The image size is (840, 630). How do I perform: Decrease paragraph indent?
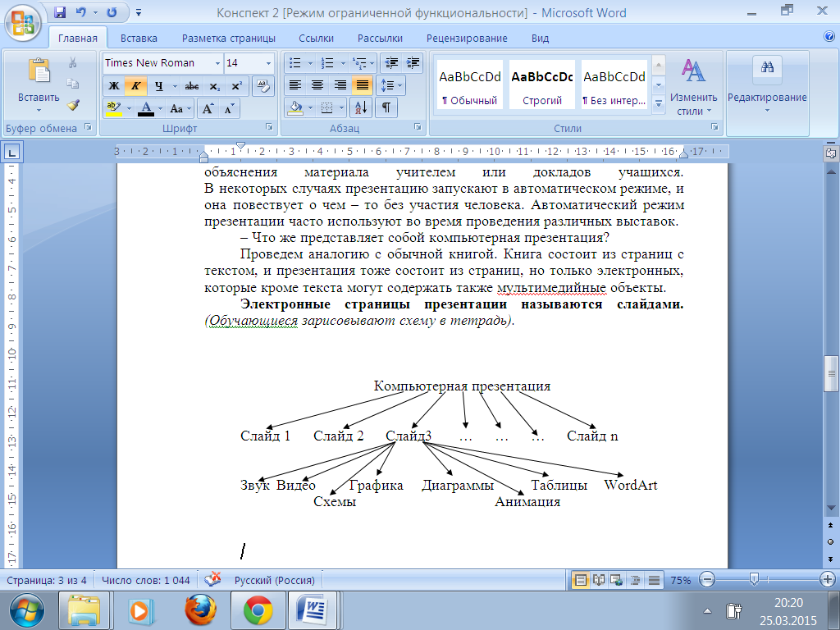pos(391,63)
